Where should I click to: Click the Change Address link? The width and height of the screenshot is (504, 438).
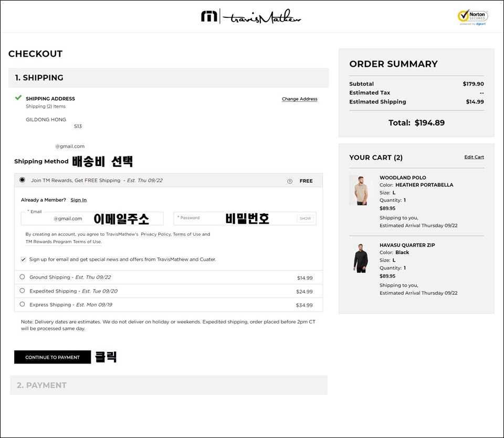(300, 99)
